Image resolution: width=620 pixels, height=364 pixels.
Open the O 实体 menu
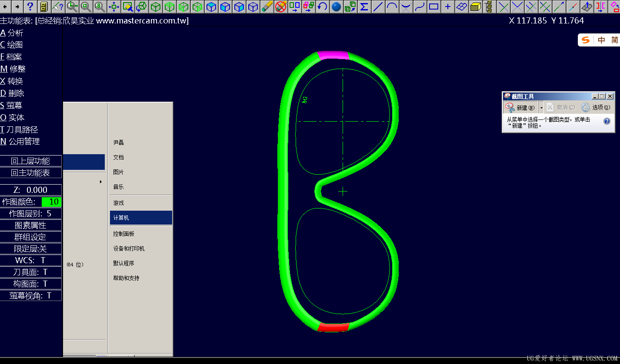click(x=12, y=117)
